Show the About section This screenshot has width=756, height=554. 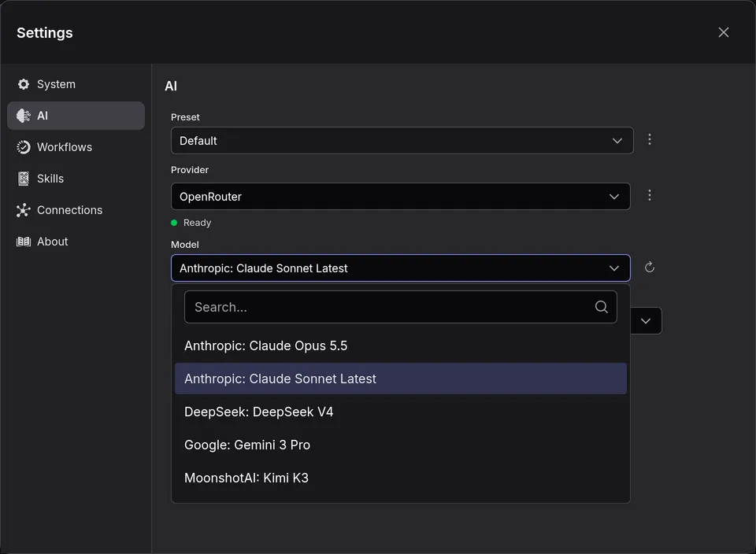[x=76, y=242]
